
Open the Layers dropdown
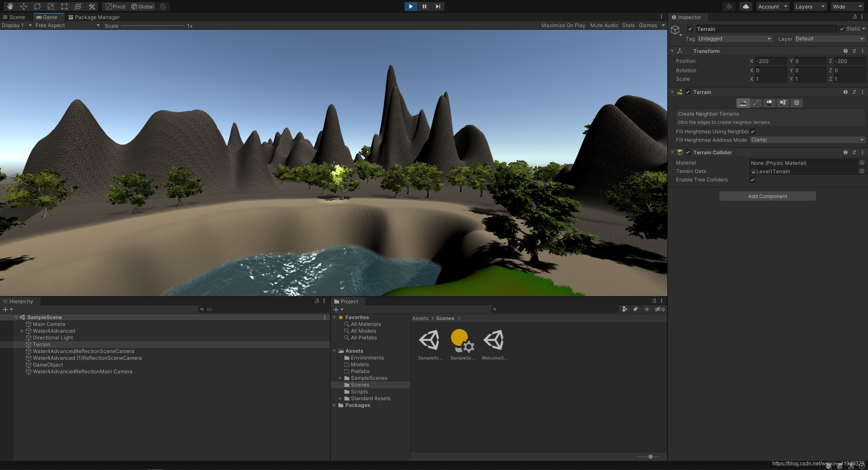point(810,6)
